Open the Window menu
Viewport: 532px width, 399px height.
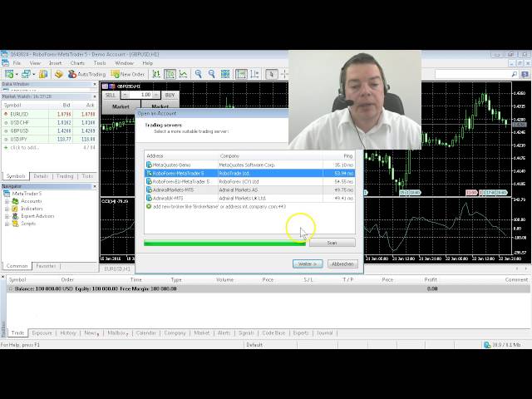tap(124, 63)
